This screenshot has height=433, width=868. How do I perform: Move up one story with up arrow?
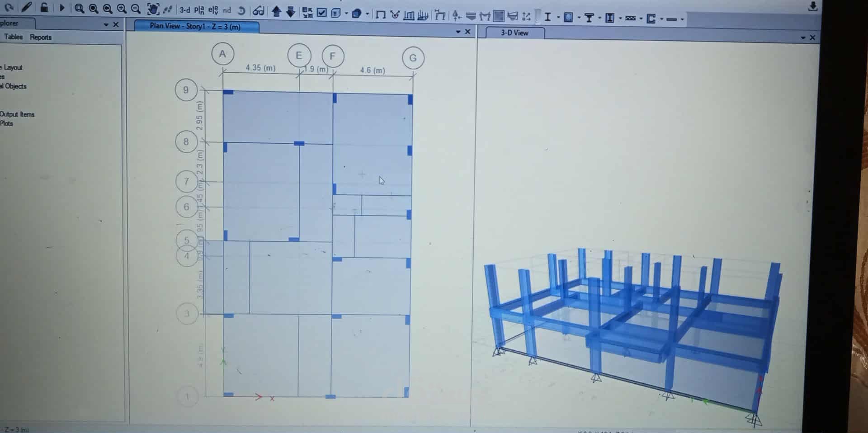click(x=276, y=11)
